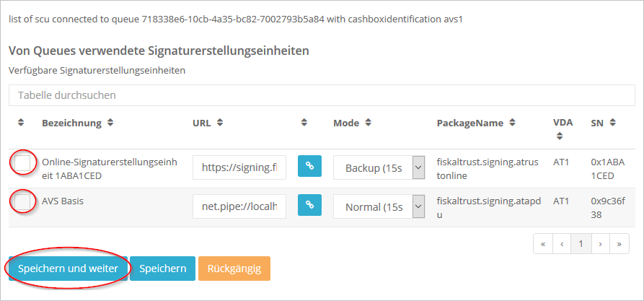The width and height of the screenshot is (644, 301).
Task: Open Normal mode dropdown
Action: pyautogui.click(x=378, y=206)
